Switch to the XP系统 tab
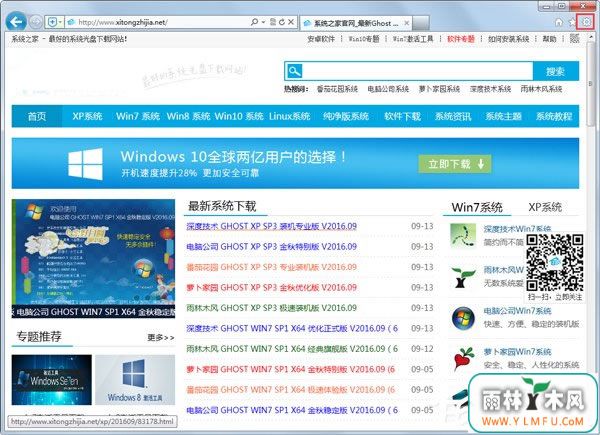 (x=545, y=207)
